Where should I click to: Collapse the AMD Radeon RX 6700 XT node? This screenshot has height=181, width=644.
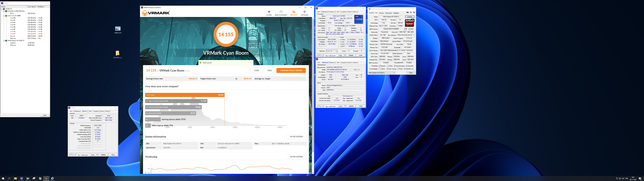pos(4,40)
